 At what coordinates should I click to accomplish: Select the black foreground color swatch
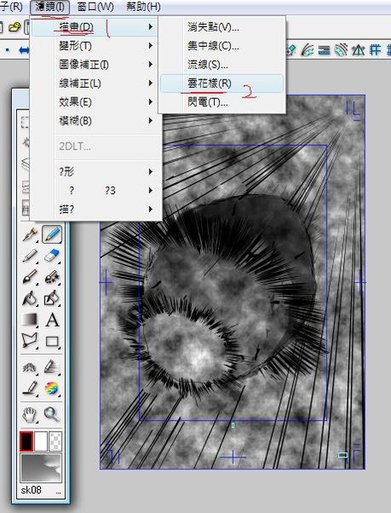[x=27, y=441]
